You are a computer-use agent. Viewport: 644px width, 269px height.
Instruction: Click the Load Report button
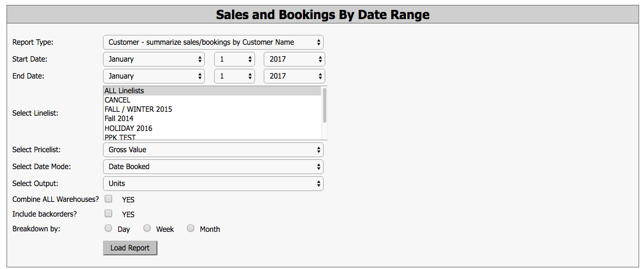point(130,248)
